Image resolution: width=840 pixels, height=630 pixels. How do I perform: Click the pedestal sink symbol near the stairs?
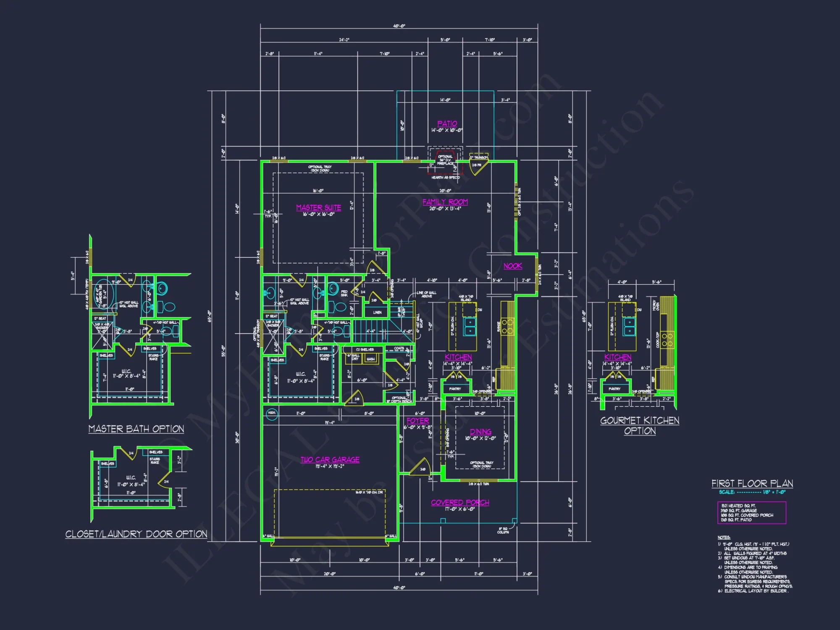point(333,289)
